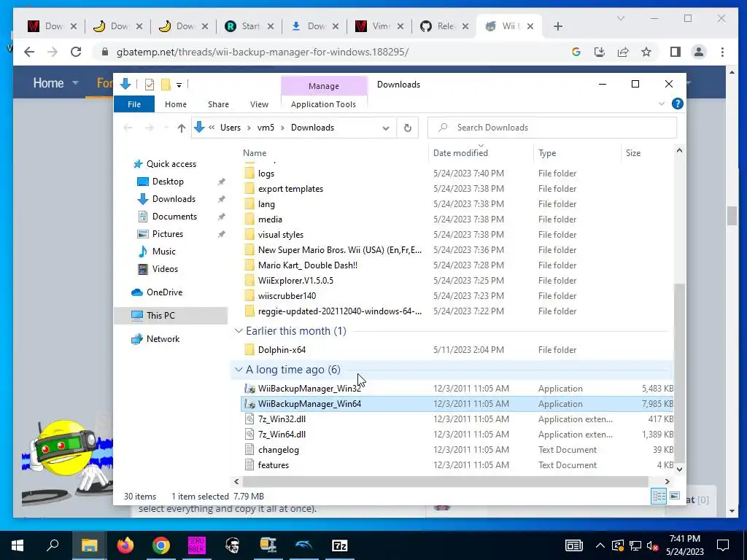Click the muted volume tray icon
The image size is (747, 560).
pyautogui.click(x=653, y=545)
